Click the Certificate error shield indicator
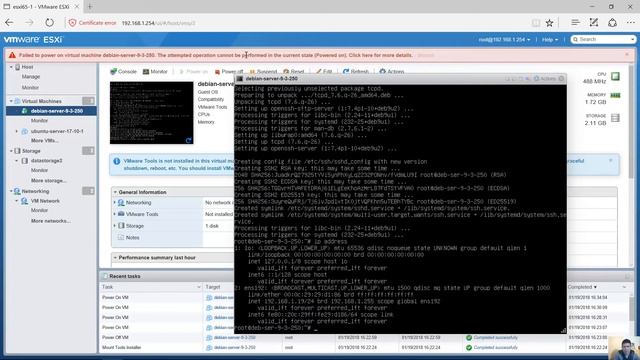Screen dimensions: 640x360 click(x=92, y=23)
